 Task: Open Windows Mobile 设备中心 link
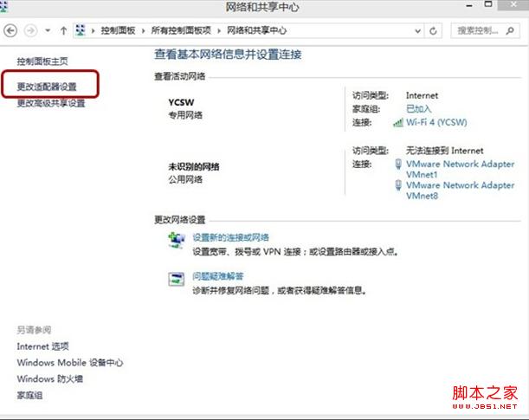pyautogui.click(x=70, y=363)
